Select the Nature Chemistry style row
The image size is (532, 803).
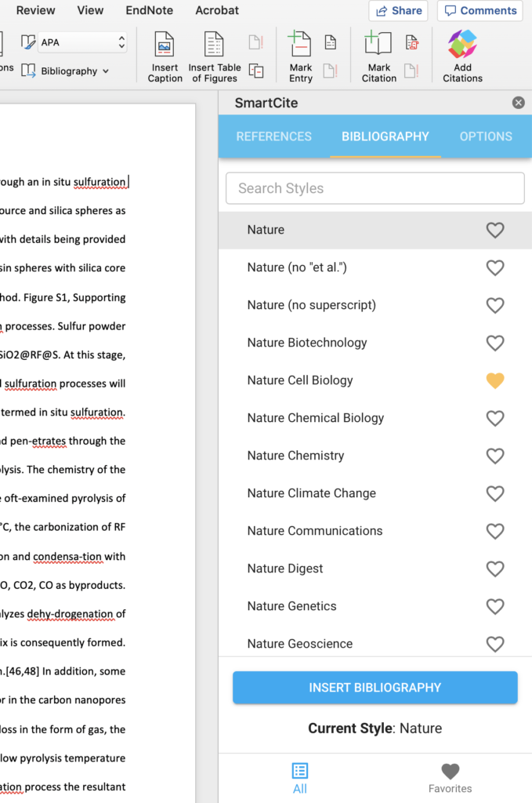tap(375, 456)
